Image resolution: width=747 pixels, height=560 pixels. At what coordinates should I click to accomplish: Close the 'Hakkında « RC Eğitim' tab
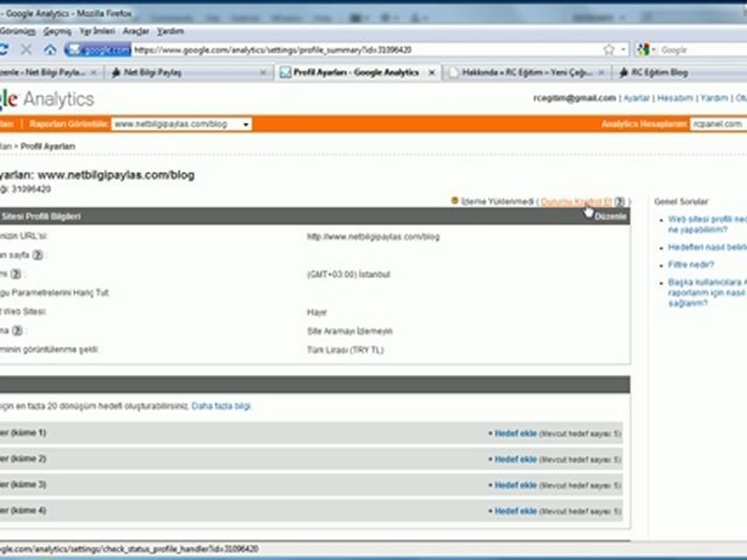[601, 72]
